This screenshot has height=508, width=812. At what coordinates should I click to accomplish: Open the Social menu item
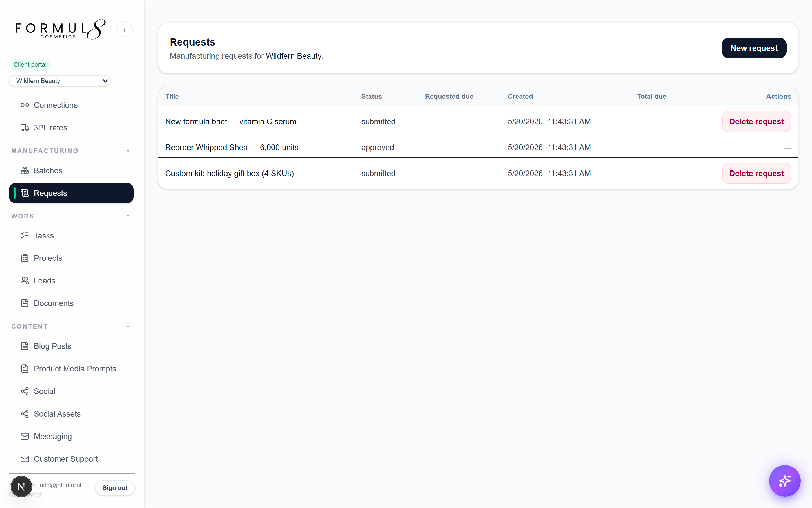(x=71, y=391)
